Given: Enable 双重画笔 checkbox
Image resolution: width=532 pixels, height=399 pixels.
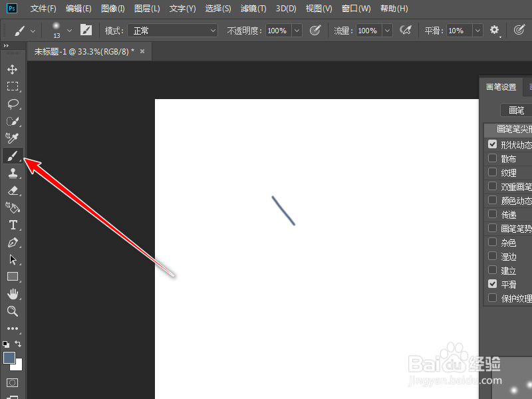Looking at the screenshot, I should point(492,186).
